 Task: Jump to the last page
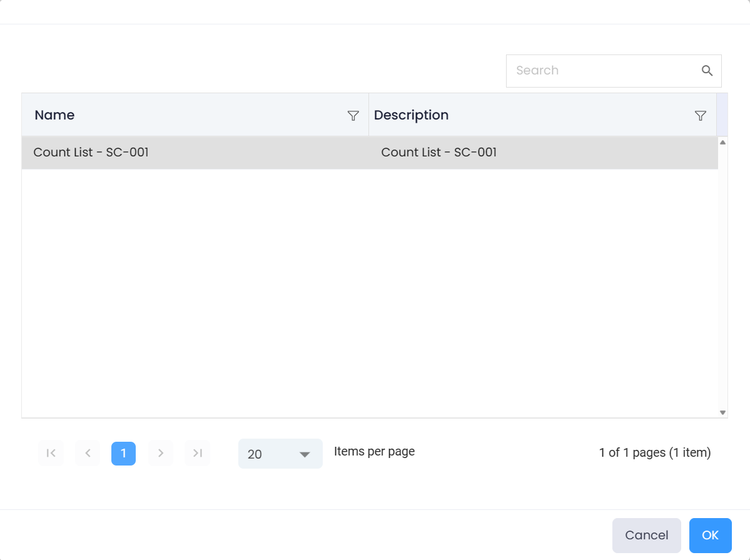coord(198,454)
